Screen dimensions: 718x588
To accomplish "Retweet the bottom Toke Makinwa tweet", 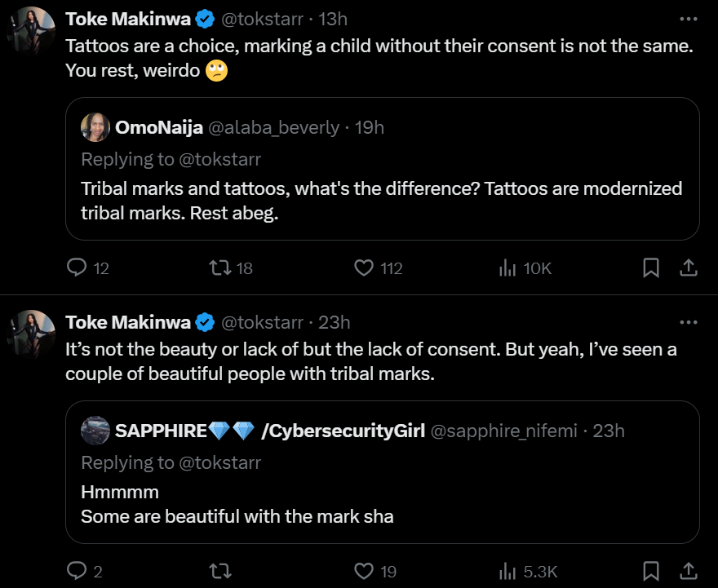I will tap(220, 571).
